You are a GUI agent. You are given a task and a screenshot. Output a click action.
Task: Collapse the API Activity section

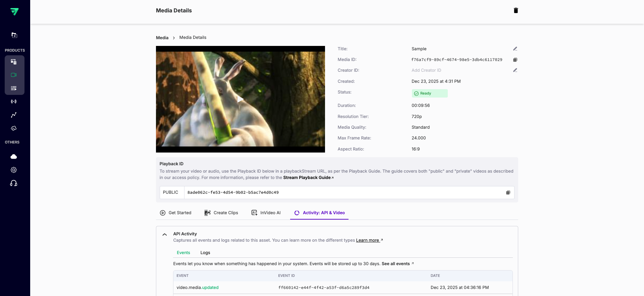pos(165,234)
